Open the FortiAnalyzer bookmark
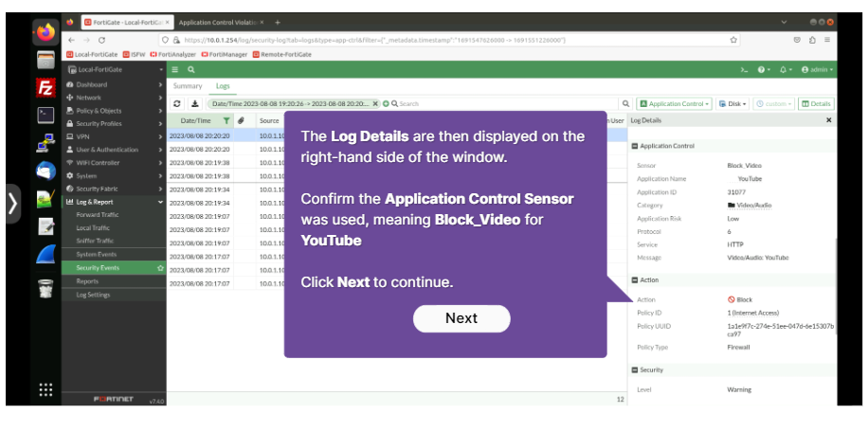Viewport: 868px width, 432px height. (173, 55)
